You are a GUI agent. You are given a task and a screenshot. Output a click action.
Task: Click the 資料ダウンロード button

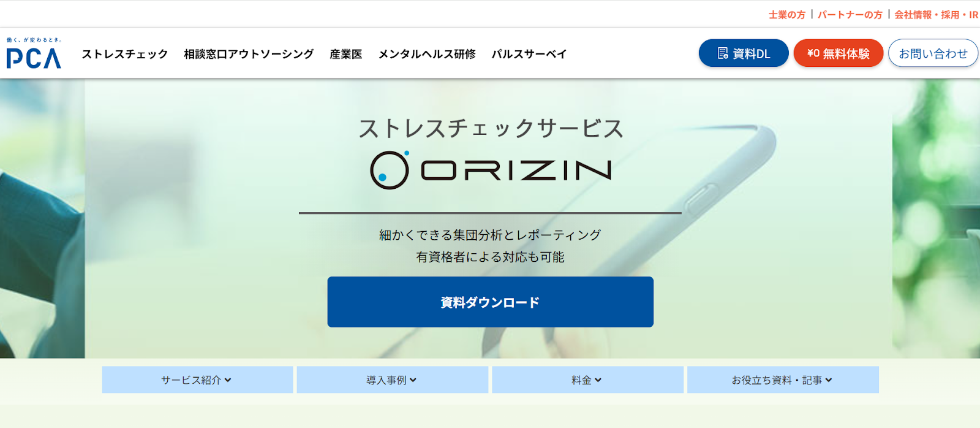[490, 302]
